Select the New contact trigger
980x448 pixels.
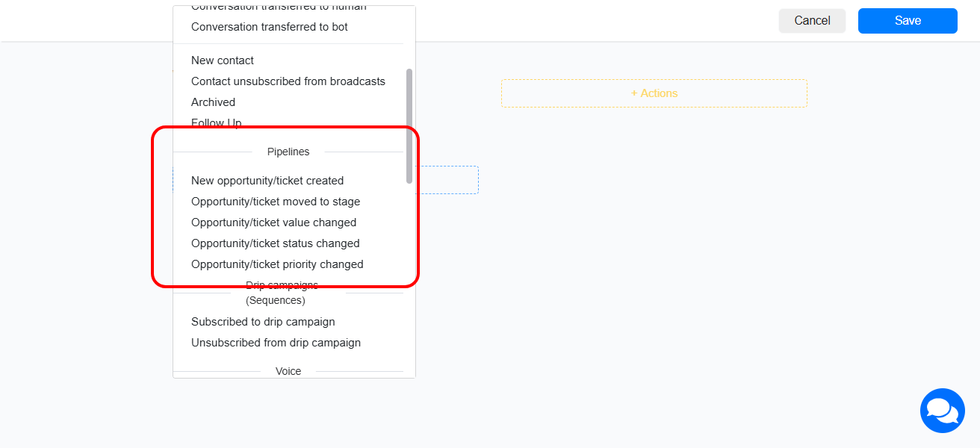222,60
